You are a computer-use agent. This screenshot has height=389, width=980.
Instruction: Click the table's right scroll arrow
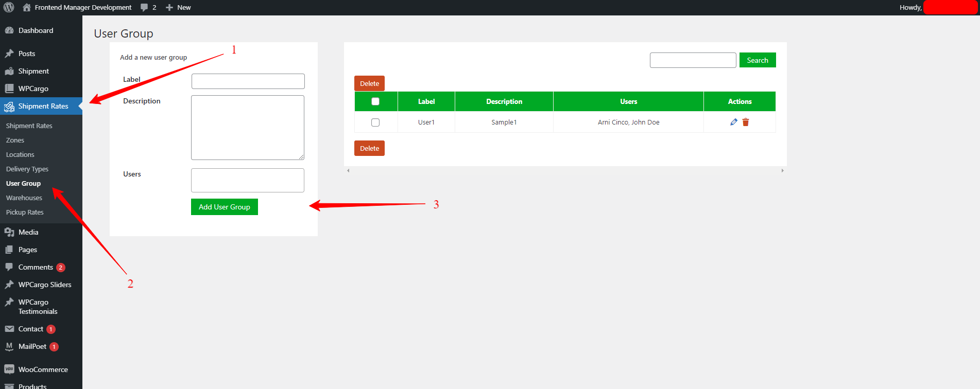(x=782, y=170)
